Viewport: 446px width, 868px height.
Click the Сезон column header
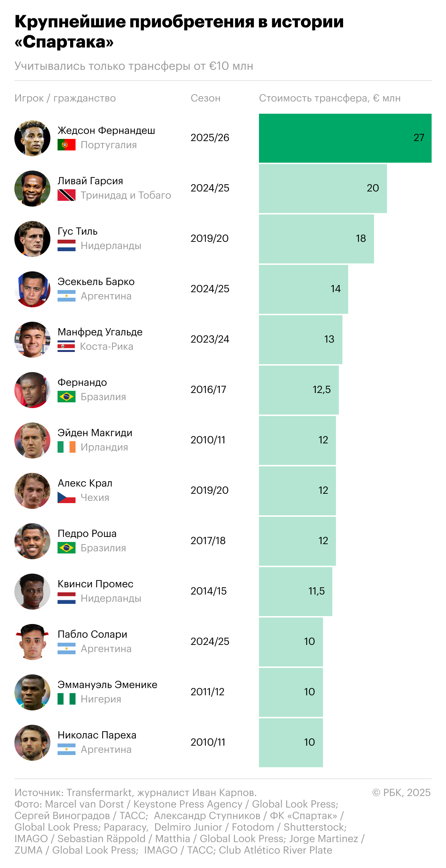205,98
